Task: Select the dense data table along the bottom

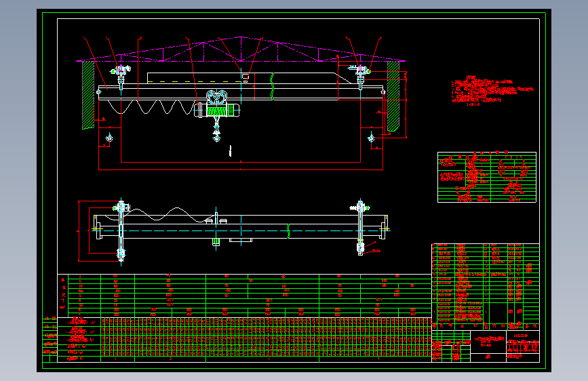Action: 245,340
